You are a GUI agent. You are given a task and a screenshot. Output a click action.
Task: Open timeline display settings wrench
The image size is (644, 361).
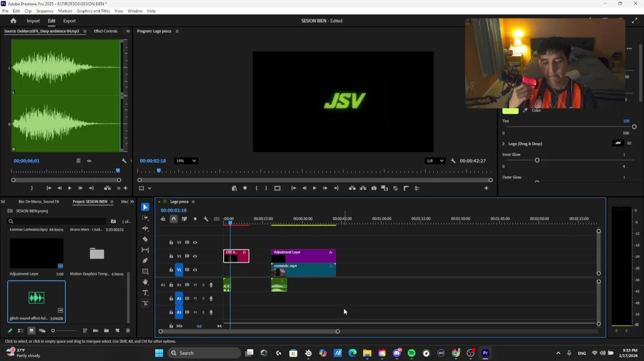click(206, 219)
